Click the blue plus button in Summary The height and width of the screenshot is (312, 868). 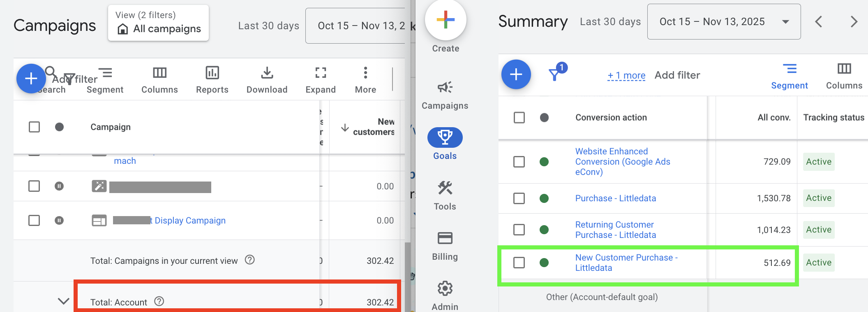516,75
